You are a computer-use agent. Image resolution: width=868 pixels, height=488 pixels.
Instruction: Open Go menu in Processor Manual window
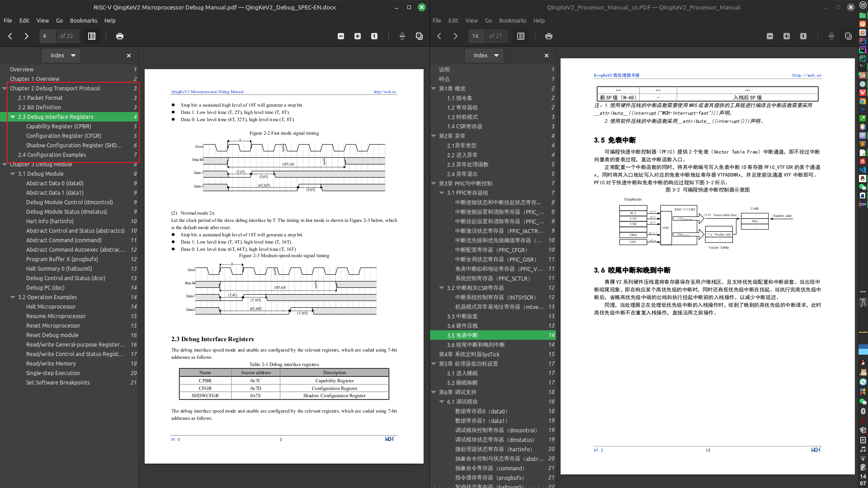(x=488, y=21)
